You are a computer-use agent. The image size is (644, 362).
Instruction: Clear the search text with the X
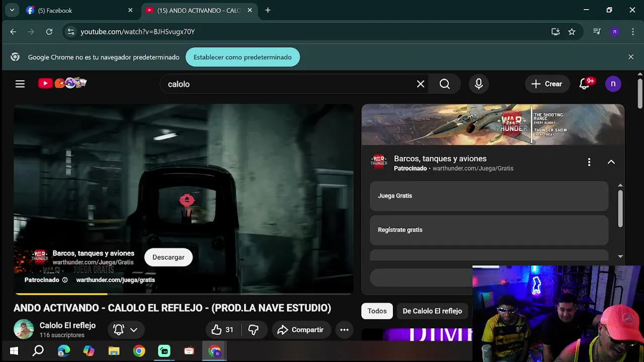(x=421, y=84)
